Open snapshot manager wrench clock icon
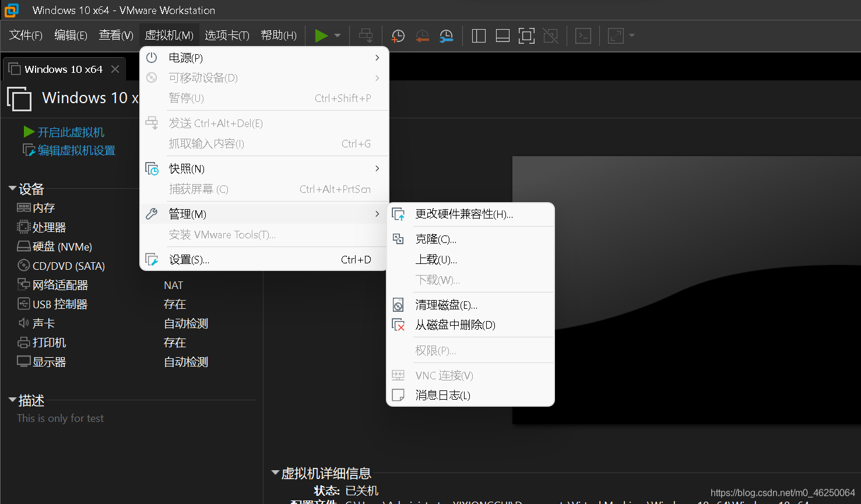The height and width of the screenshot is (504, 861). point(447,36)
